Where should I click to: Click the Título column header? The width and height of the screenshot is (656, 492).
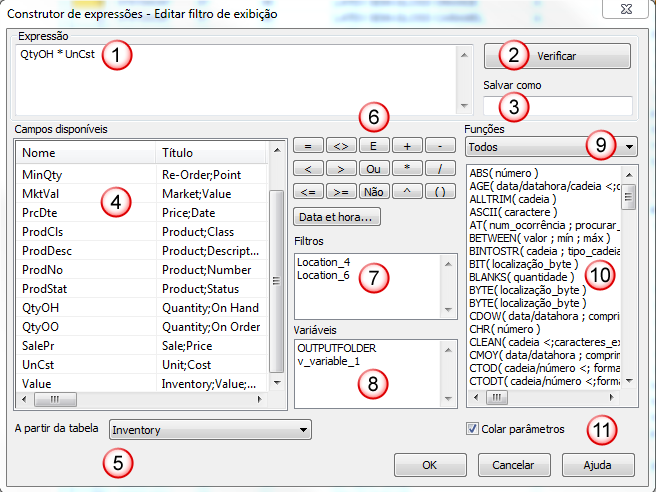click(x=210, y=153)
